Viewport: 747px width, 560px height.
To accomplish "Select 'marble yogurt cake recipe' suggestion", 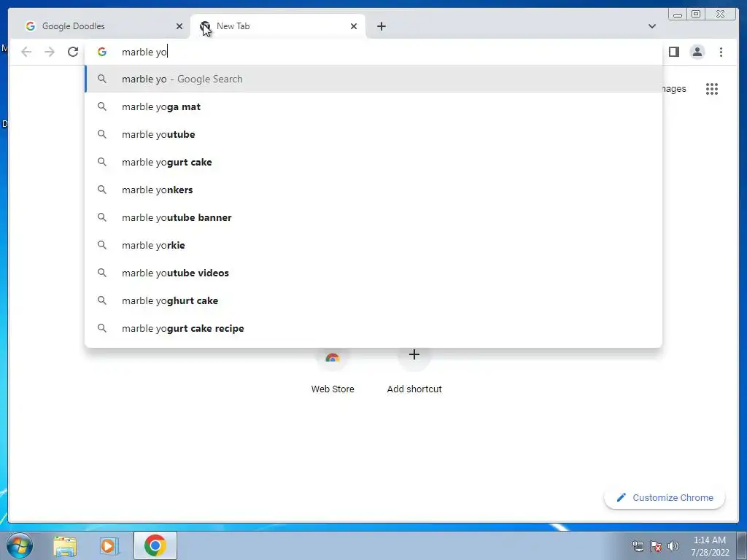I will pyautogui.click(x=373, y=328).
